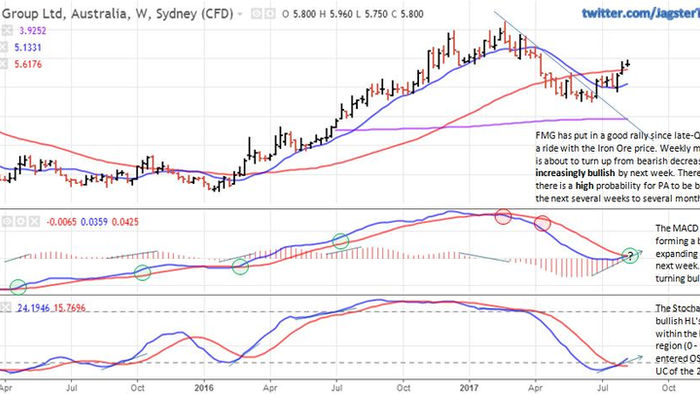Image resolution: width=700 pixels, height=394 pixels.
Task: Remove the MACD indicator with X icon
Action: pyautogui.click(x=34, y=221)
